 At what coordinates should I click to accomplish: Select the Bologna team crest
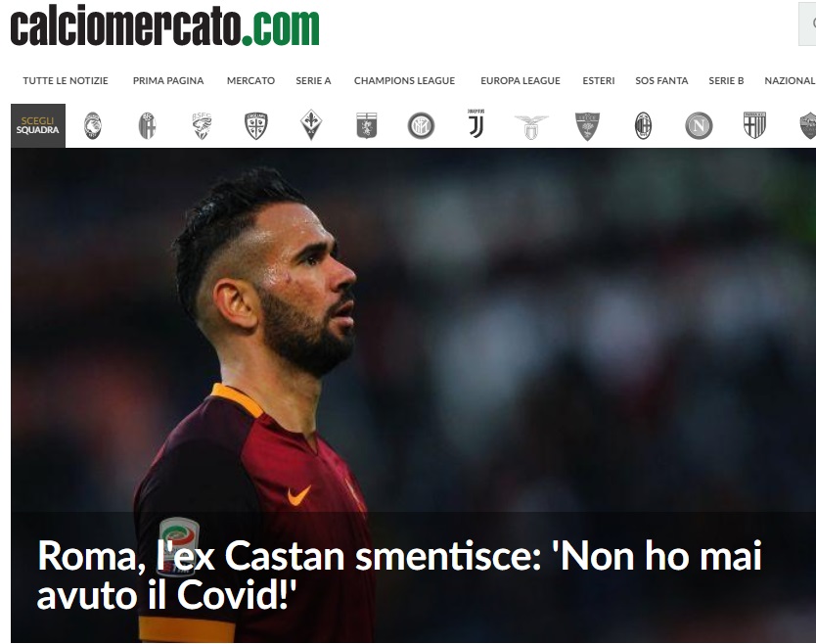[x=148, y=126]
